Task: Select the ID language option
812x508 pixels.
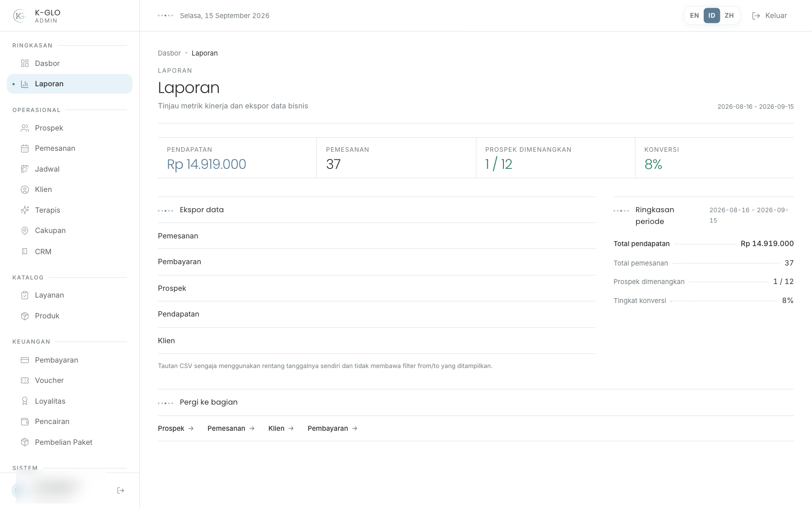Action: click(712, 15)
